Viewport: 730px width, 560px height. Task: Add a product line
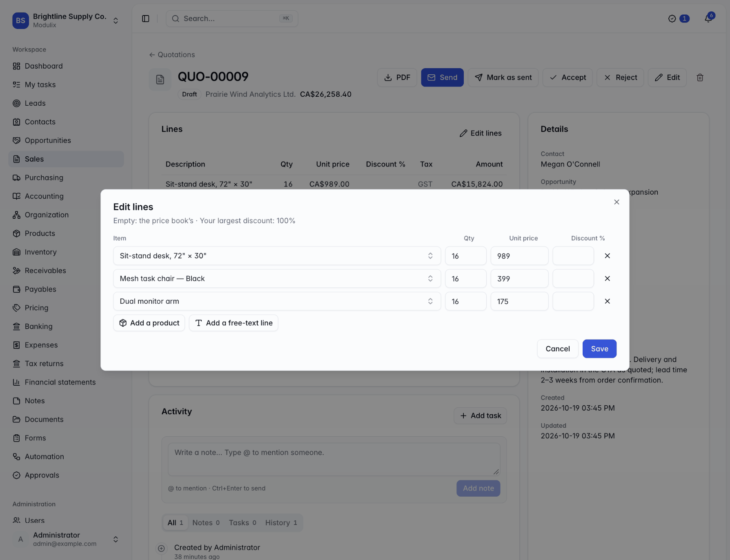click(x=149, y=323)
